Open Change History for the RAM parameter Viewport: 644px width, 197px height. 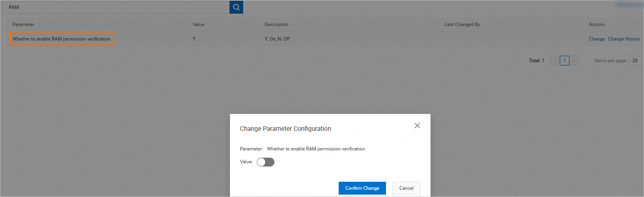pos(624,39)
